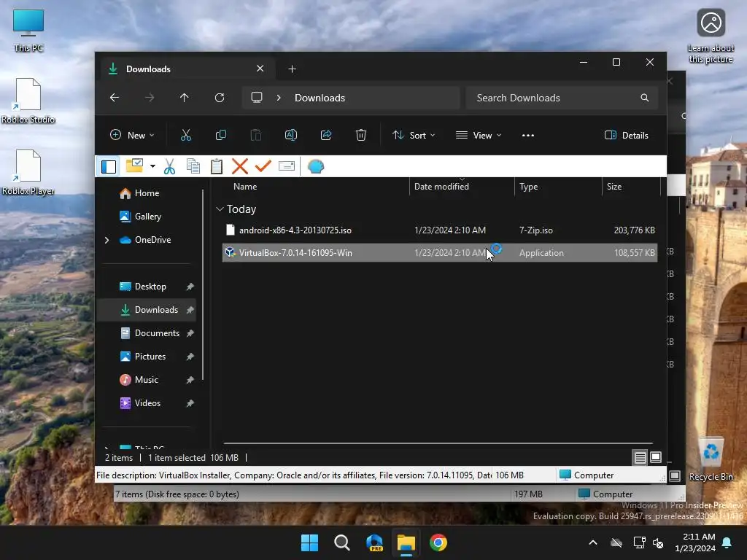
Task: Open the View dropdown menu
Action: (x=479, y=135)
